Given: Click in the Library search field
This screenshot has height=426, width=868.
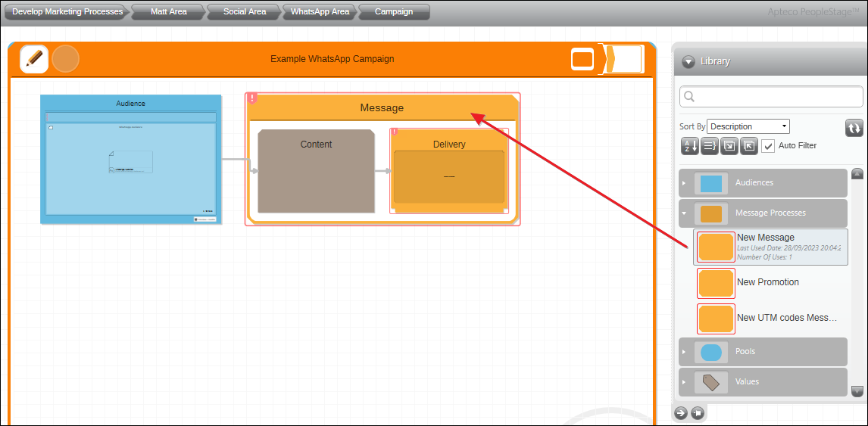Looking at the screenshot, I should pos(771,97).
